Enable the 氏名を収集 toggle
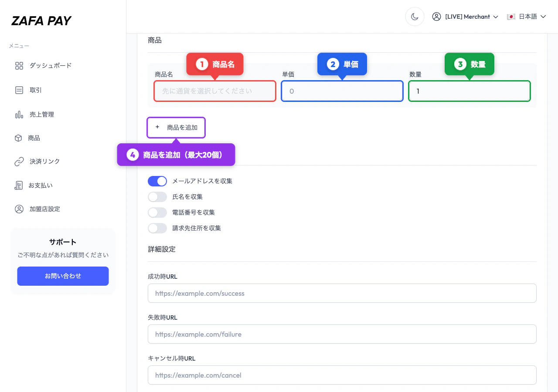558x392 pixels. pos(157,196)
